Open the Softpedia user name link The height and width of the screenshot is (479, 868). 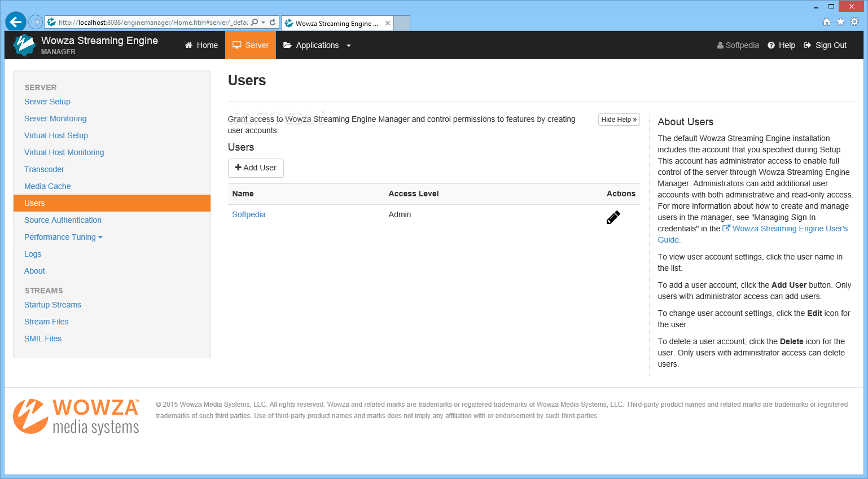pos(249,214)
